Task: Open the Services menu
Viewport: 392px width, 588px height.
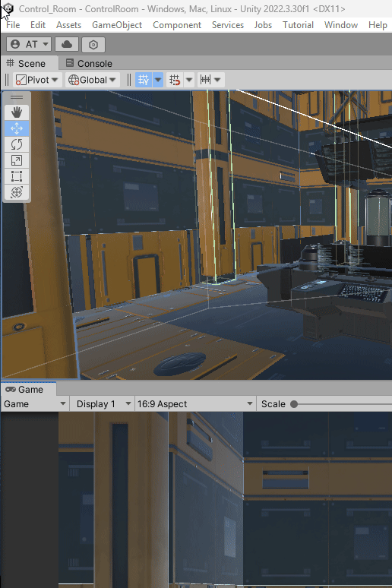Action: [x=228, y=25]
